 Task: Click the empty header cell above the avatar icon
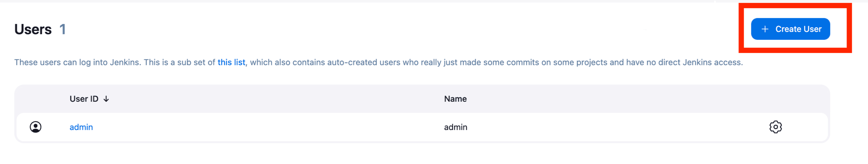click(x=35, y=99)
